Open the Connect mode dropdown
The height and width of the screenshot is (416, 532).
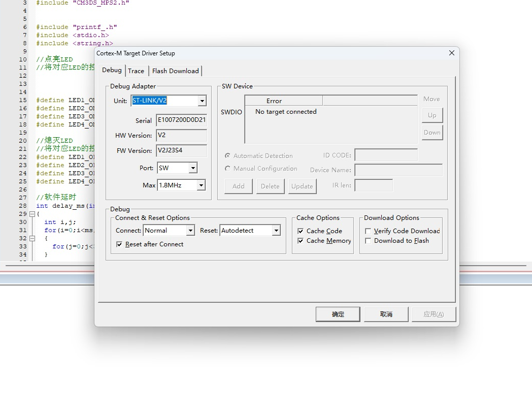(x=190, y=231)
